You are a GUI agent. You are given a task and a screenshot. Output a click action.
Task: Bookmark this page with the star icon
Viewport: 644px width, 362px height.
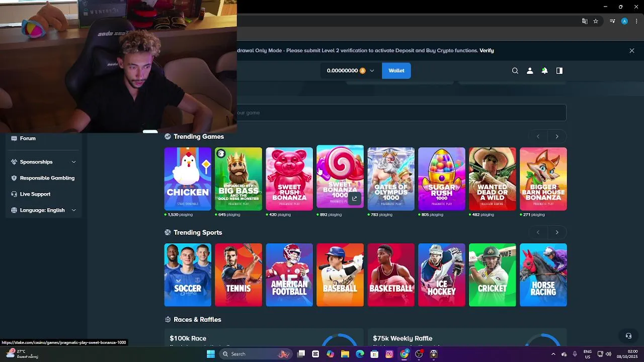(x=596, y=21)
